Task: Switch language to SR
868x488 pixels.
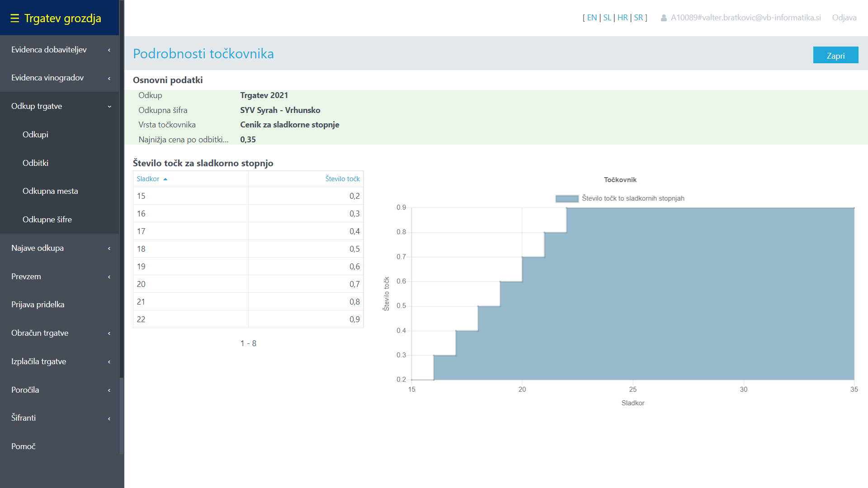Action: point(638,18)
